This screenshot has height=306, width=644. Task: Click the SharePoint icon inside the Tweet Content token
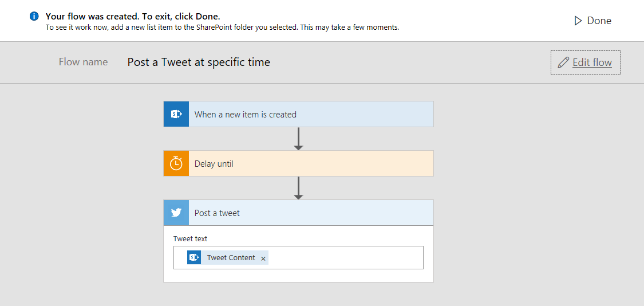click(x=194, y=258)
